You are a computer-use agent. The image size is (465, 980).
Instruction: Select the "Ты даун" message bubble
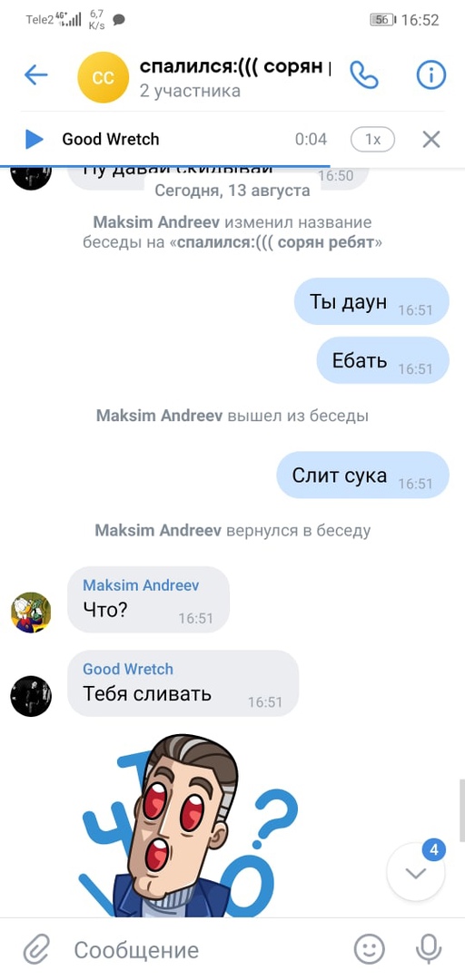click(371, 302)
